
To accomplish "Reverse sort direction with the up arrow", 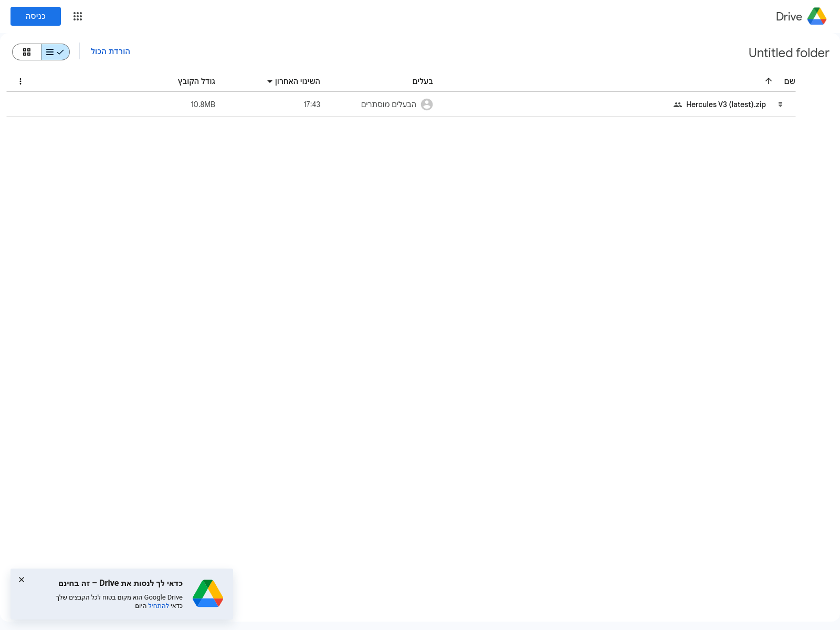I will pos(769,81).
